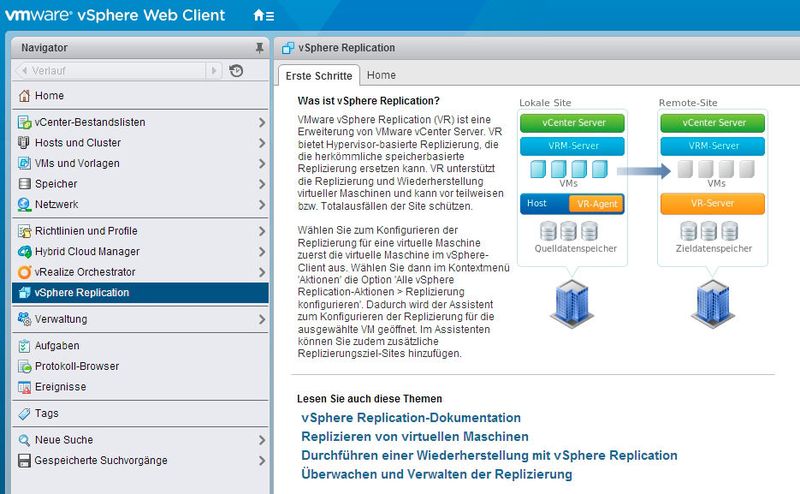Expand Gespeicherte Suchvorgänge chevron
Viewport: 800px width, 494px height.
pyautogui.click(x=262, y=460)
